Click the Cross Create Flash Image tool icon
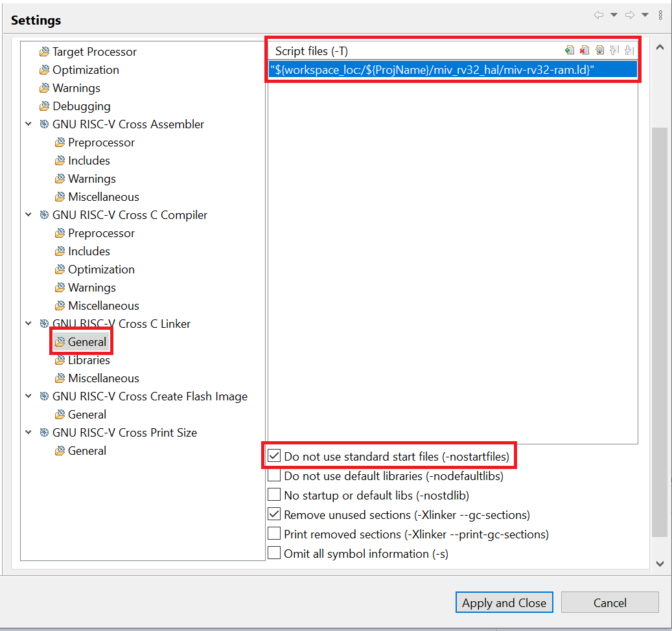This screenshot has height=631, width=672. coord(44,396)
